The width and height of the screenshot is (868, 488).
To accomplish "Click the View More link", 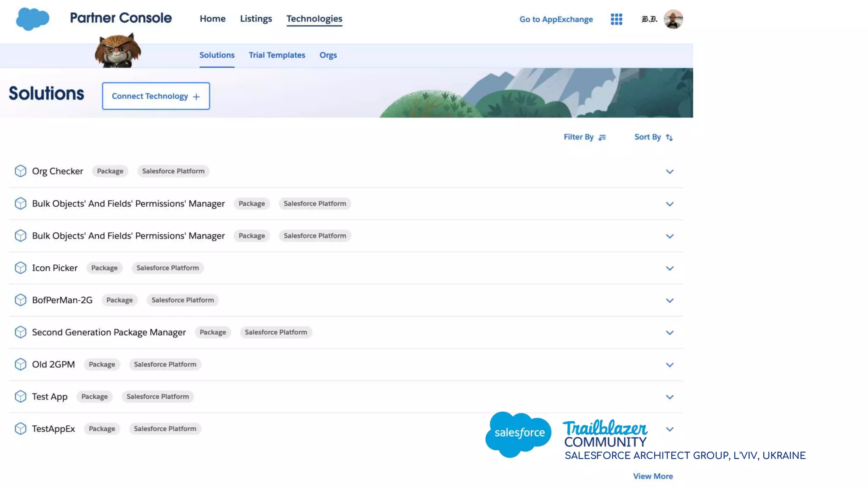I will click(x=653, y=476).
